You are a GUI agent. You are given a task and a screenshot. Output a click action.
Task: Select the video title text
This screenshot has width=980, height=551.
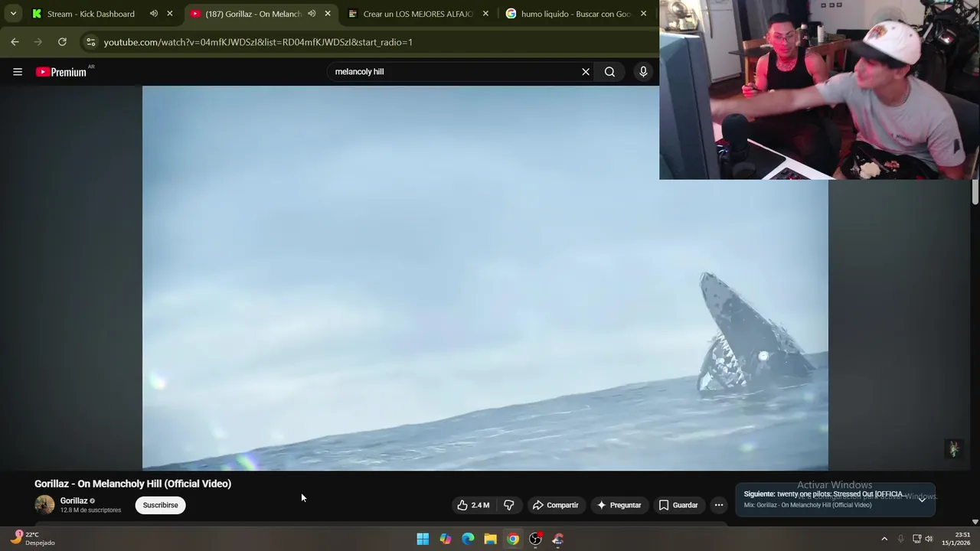[x=132, y=484]
